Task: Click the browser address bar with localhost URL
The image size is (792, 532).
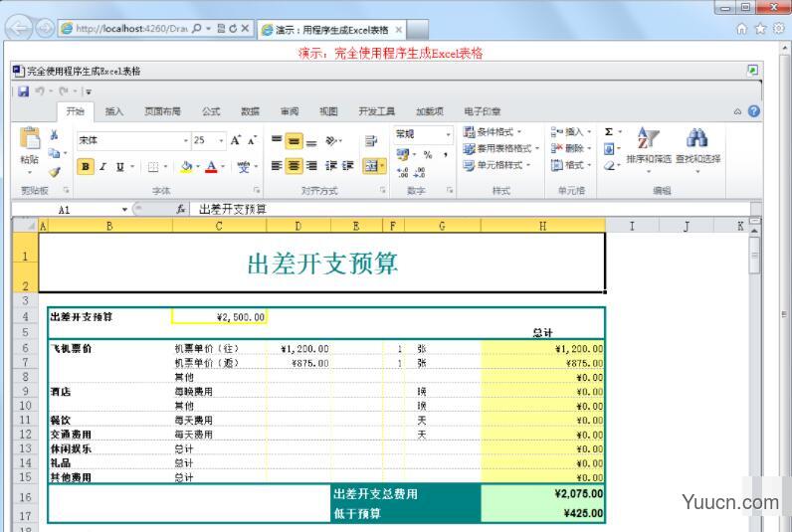Action: coord(132,29)
